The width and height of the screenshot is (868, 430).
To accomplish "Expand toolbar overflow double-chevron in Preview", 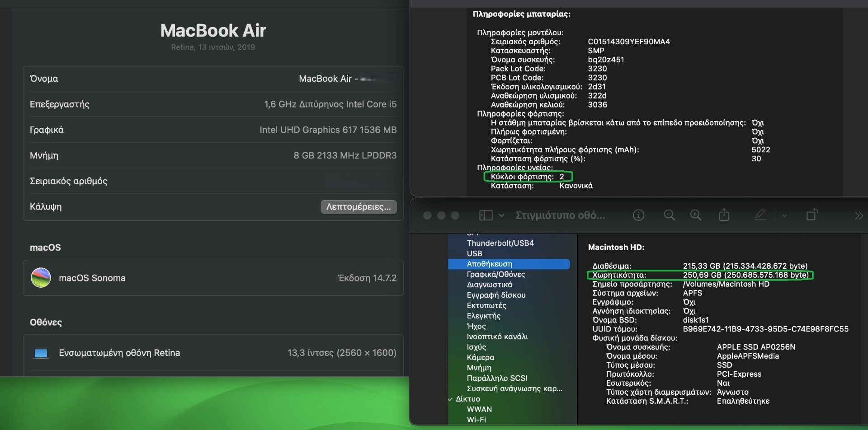I will click(x=859, y=216).
